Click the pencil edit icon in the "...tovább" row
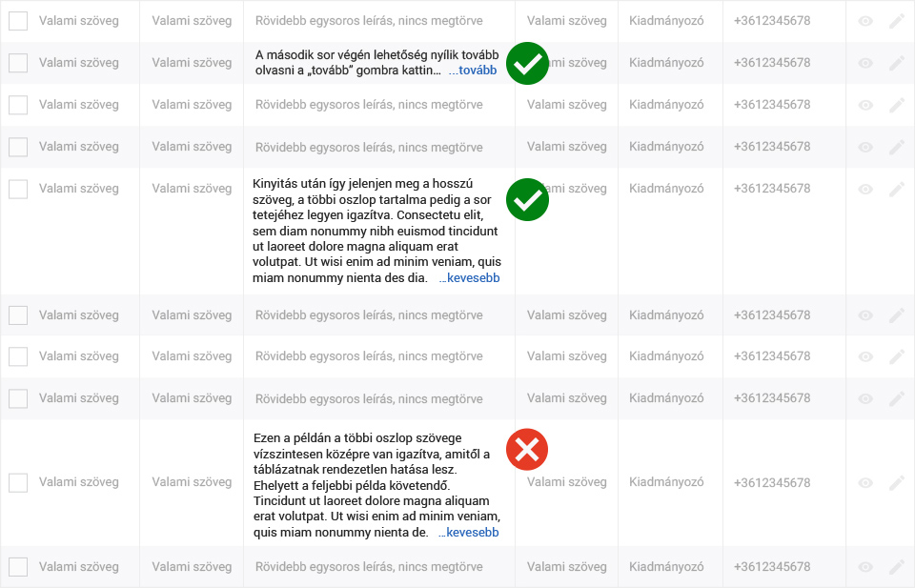This screenshot has height=588, width=915. pyautogui.click(x=897, y=63)
